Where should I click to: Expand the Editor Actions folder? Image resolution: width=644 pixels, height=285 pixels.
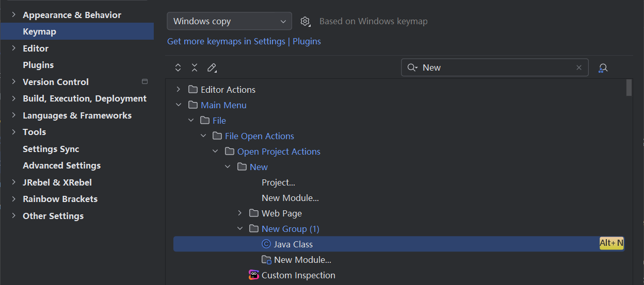(x=179, y=90)
